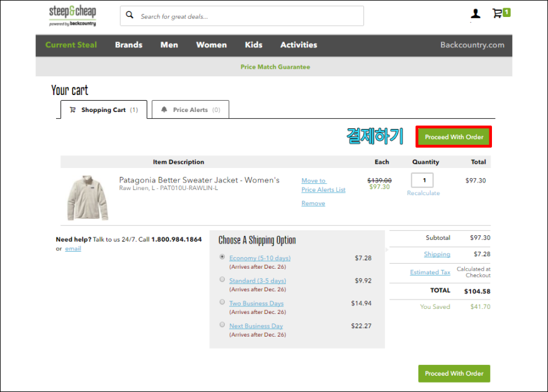
Task: Open the Activities menu
Action: (299, 45)
